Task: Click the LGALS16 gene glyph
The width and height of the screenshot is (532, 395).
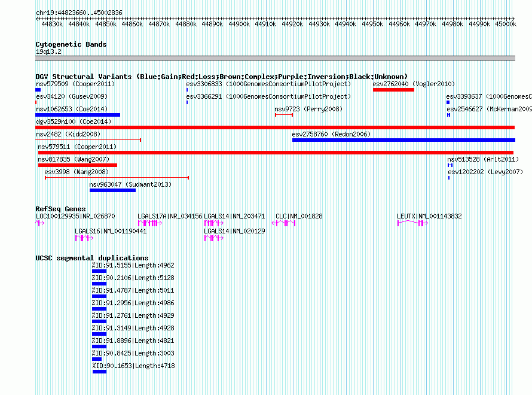Action: coord(84,238)
